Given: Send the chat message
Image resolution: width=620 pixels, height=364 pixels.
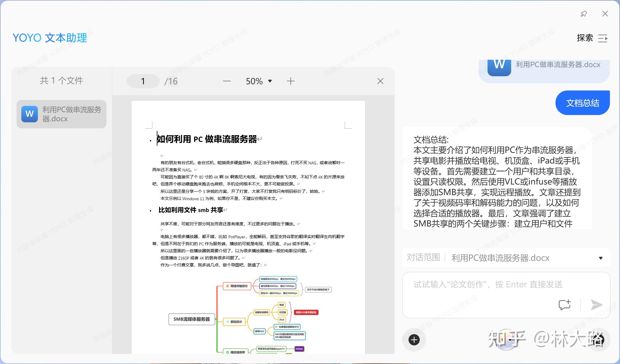Looking at the screenshot, I should tap(596, 305).
